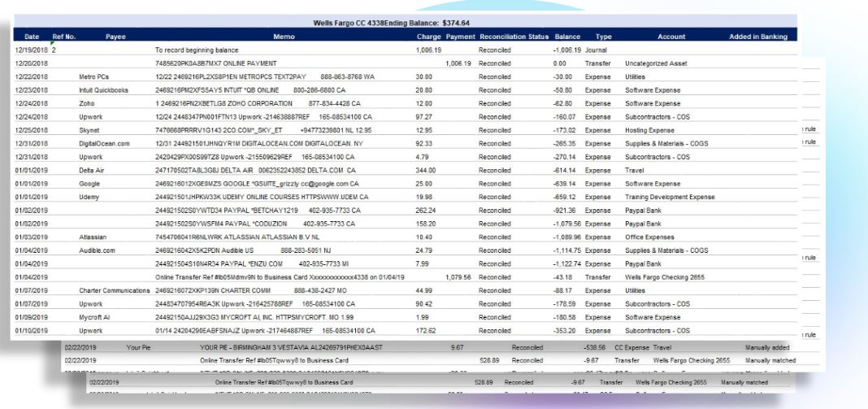Select the Wells Fargo CC 4338 Ending Balance title
The height and width of the screenshot is (409, 868).
click(x=392, y=24)
